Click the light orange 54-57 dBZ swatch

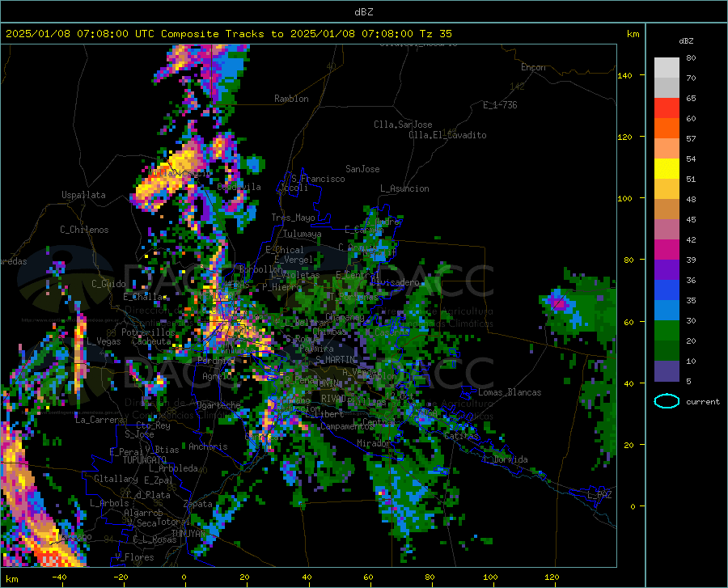click(667, 149)
